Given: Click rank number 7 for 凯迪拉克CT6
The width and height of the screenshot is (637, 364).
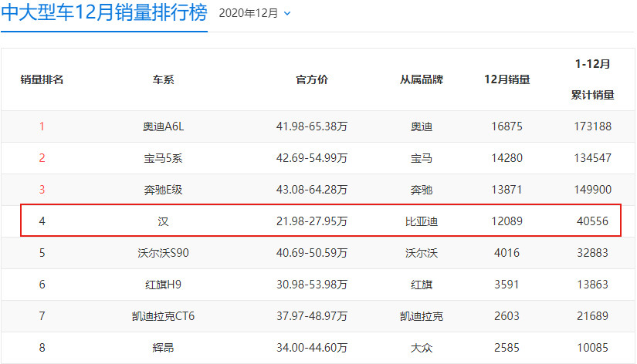Looking at the screenshot, I should [42, 316].
